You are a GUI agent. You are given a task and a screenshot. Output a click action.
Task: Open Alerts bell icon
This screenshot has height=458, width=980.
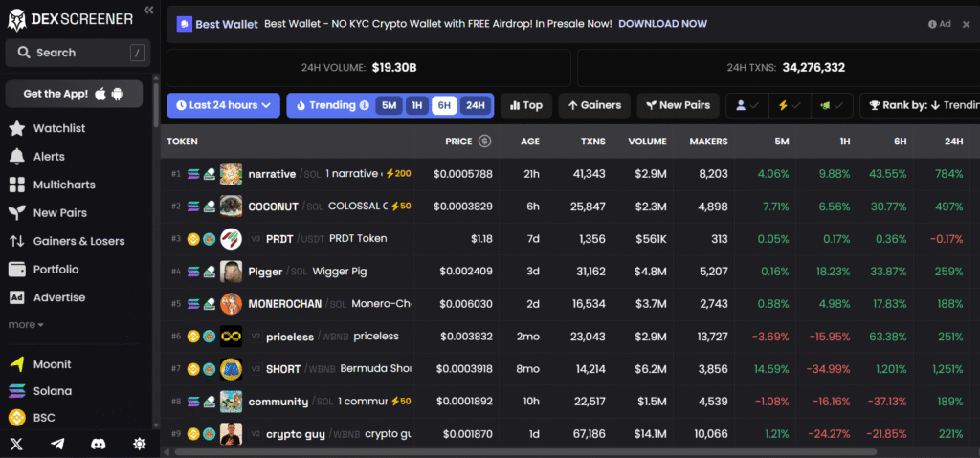[x=16, y=157]
